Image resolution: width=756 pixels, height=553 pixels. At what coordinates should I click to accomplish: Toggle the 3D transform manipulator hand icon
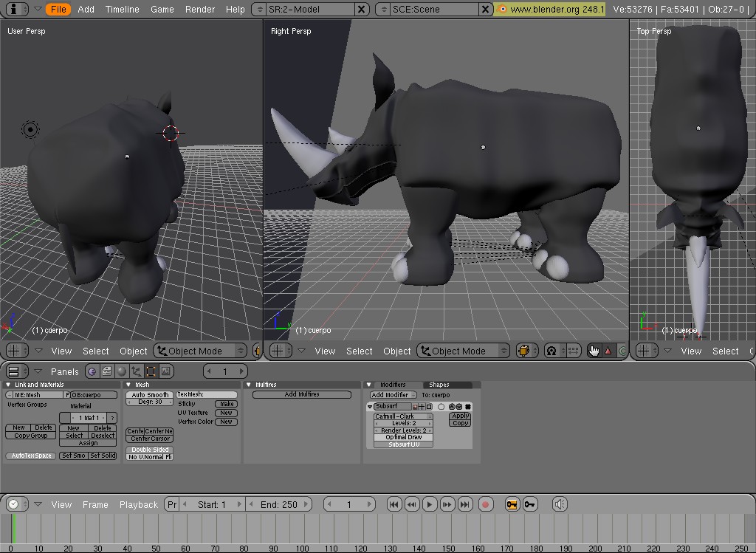(x=594, y=351)
